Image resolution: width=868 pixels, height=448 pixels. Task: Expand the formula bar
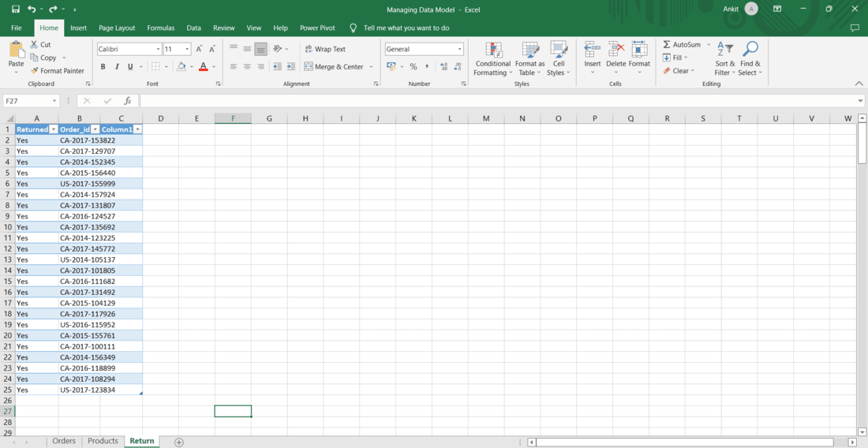[859, 101]
